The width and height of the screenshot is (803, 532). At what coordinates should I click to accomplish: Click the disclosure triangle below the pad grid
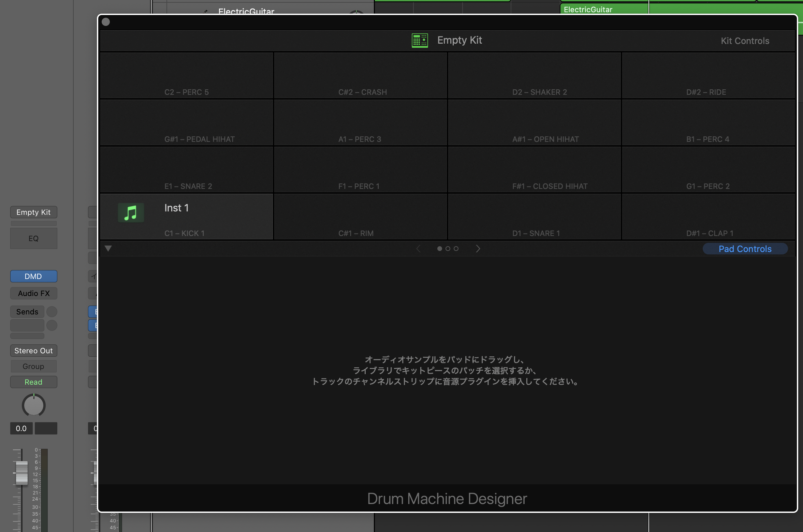(x=108, y=249)
